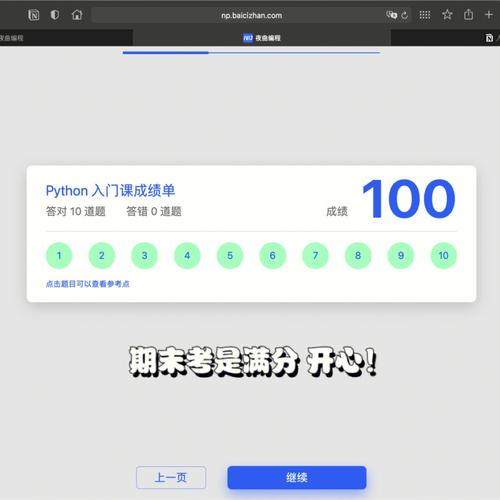Bookmark the page with the star icon

click(447, 15)
